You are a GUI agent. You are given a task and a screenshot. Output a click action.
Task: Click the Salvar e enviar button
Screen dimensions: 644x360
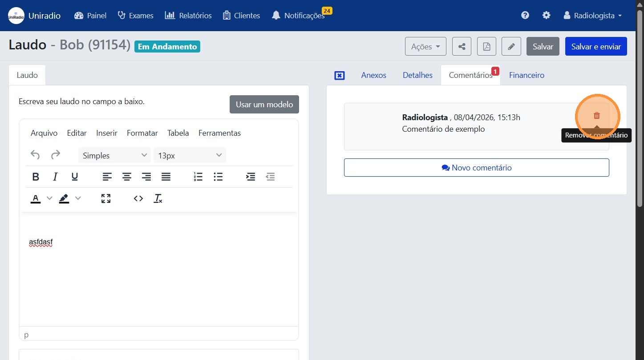click(595, 46)
